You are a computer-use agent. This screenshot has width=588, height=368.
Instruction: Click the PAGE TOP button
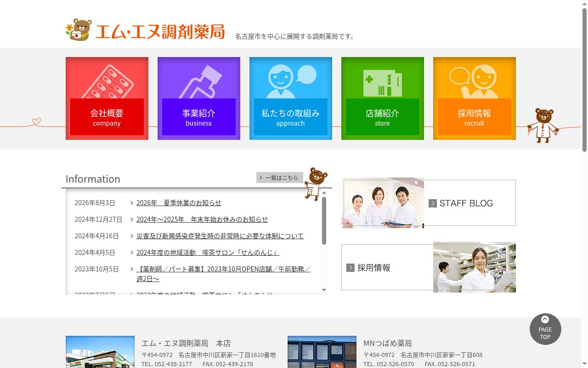coord(545,329)
